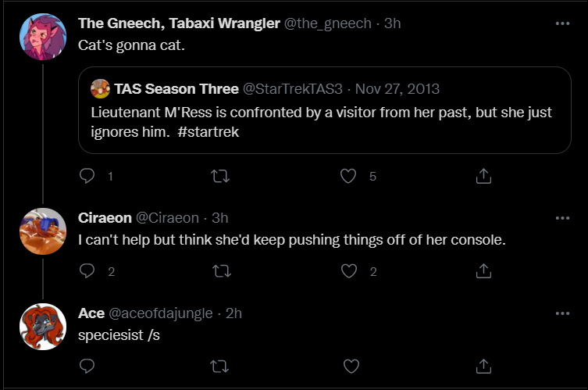
Task: Open the quoted TAS Season Three tweet
Action: pos(325,110)
